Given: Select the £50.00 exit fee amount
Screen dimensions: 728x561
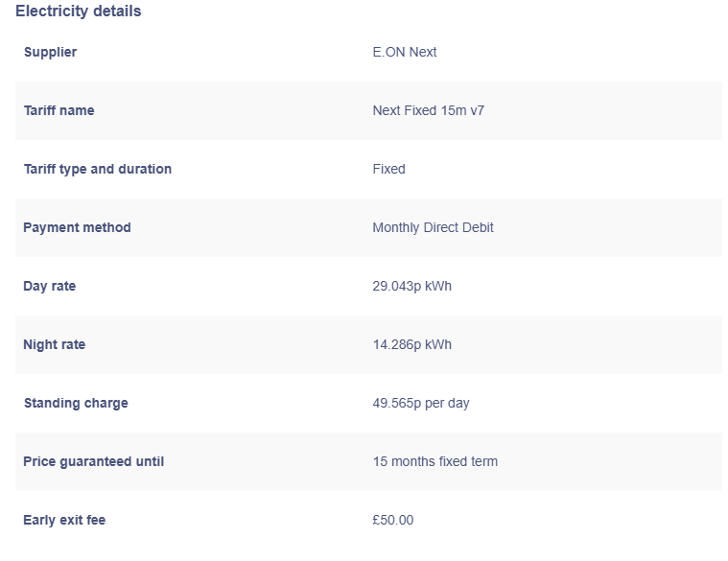Looking at the screenshot, I should pyautogui.click(x=392, y=520).
